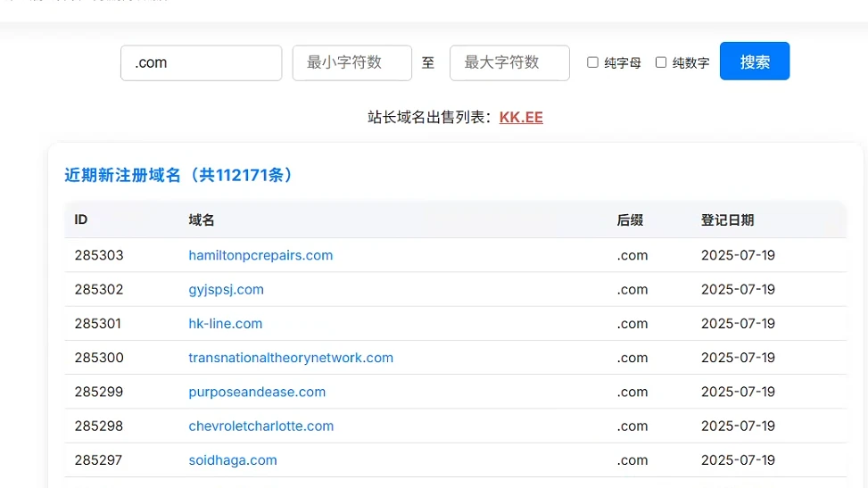Open purposeandease.com domain link
868x488 pixels.
click(x=257, y=392)
